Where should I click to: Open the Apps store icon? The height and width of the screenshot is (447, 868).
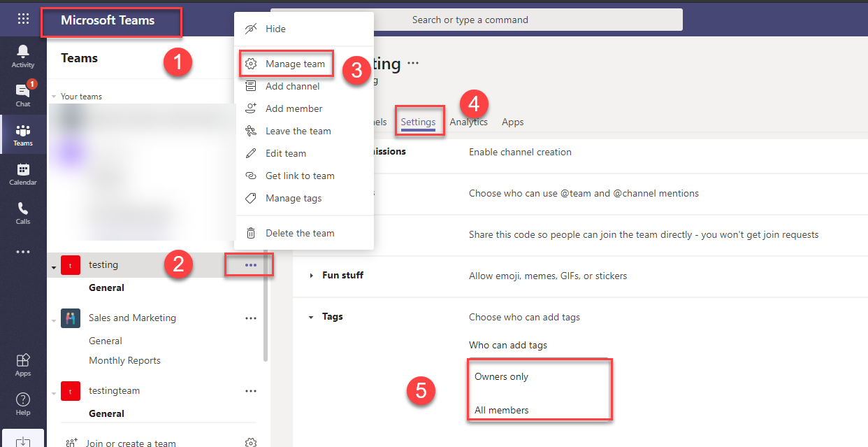click(x=23, y=364)
